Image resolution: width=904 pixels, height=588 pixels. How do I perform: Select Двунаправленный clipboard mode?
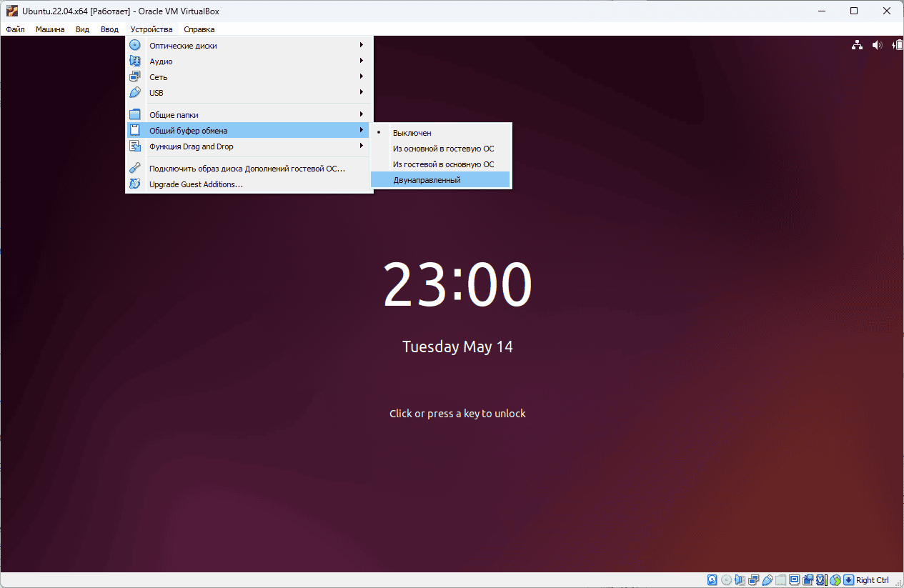point(441,180)
